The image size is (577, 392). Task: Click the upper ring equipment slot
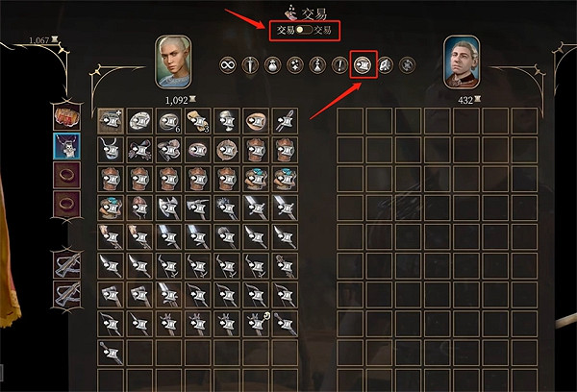(x=66, y=175)
